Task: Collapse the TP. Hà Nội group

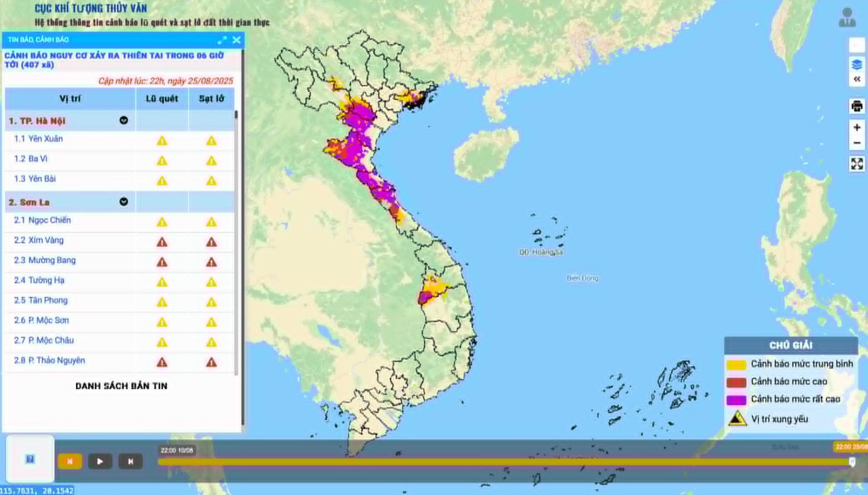Action: click(x=123, y=121)
